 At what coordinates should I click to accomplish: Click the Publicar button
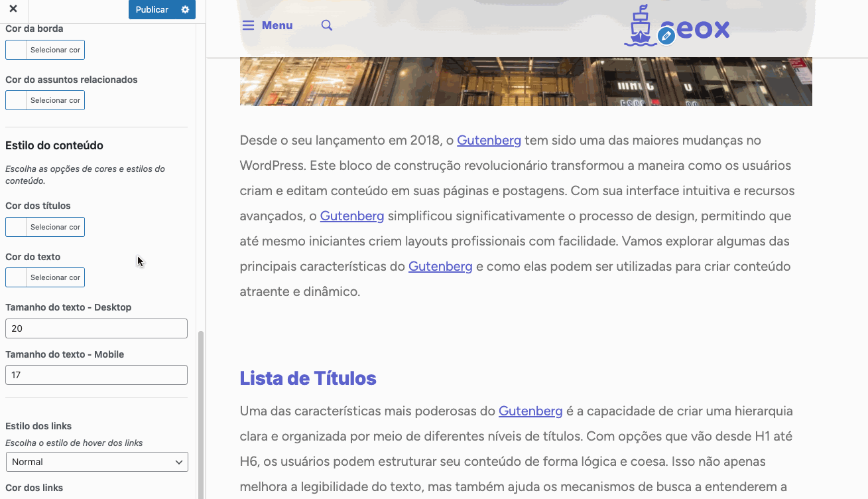152,9
